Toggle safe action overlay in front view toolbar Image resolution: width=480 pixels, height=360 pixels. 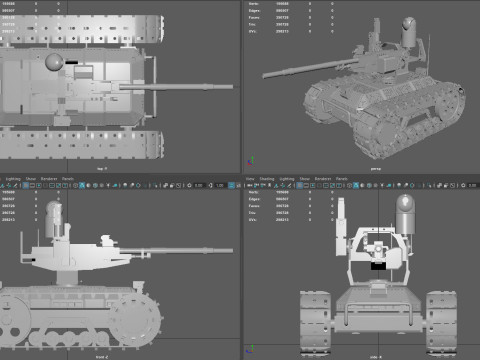pyautogui.click(x=58, y=185)
